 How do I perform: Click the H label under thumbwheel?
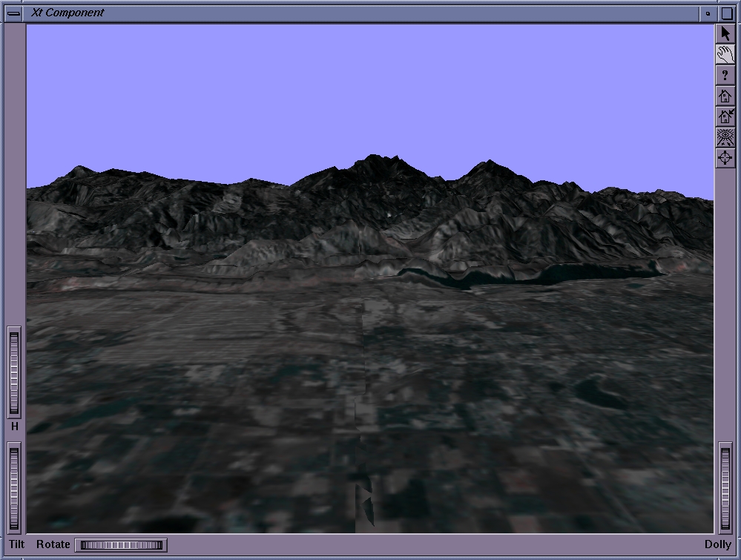(15, 426)
